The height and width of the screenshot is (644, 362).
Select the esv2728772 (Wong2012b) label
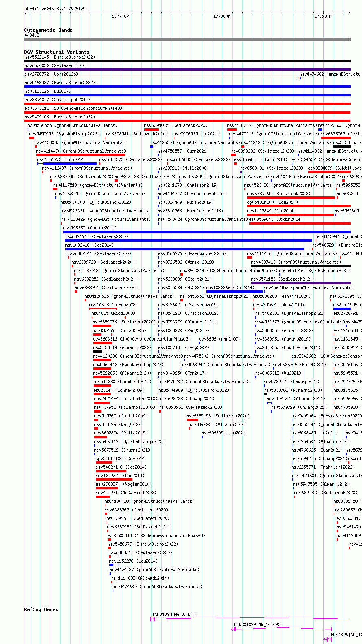tap(51, 74)
